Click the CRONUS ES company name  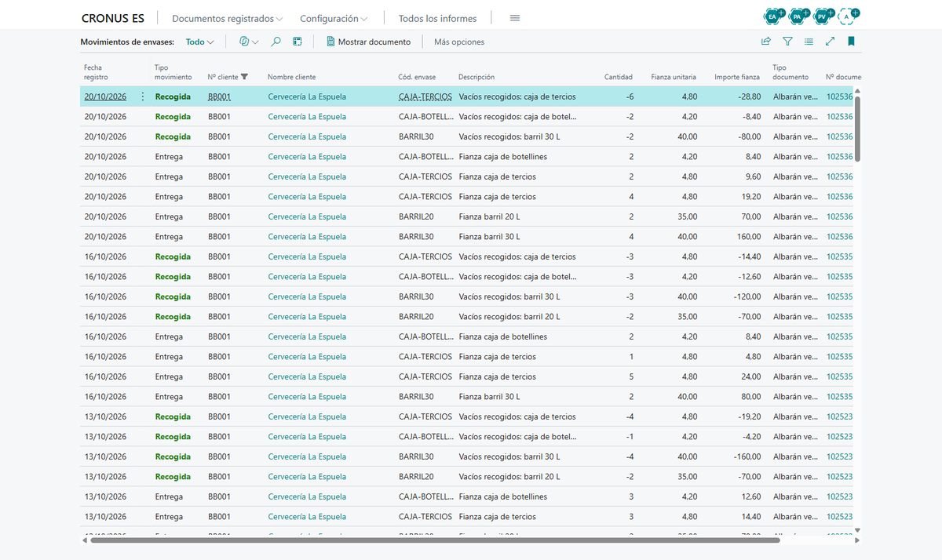point(113,18)
